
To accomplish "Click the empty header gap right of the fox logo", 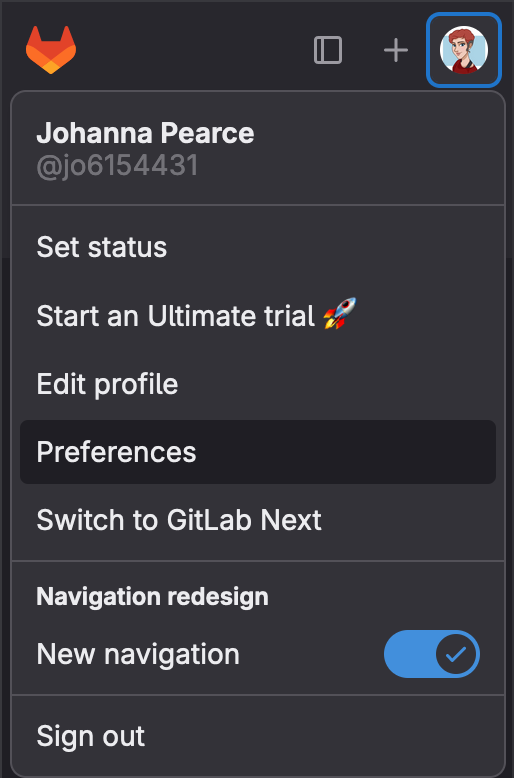I will coord(193,50).
